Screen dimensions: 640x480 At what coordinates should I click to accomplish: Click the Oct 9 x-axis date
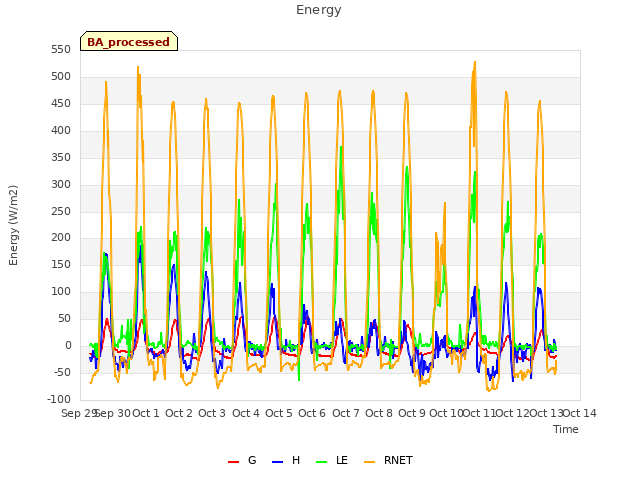click(x=412, y=413)
